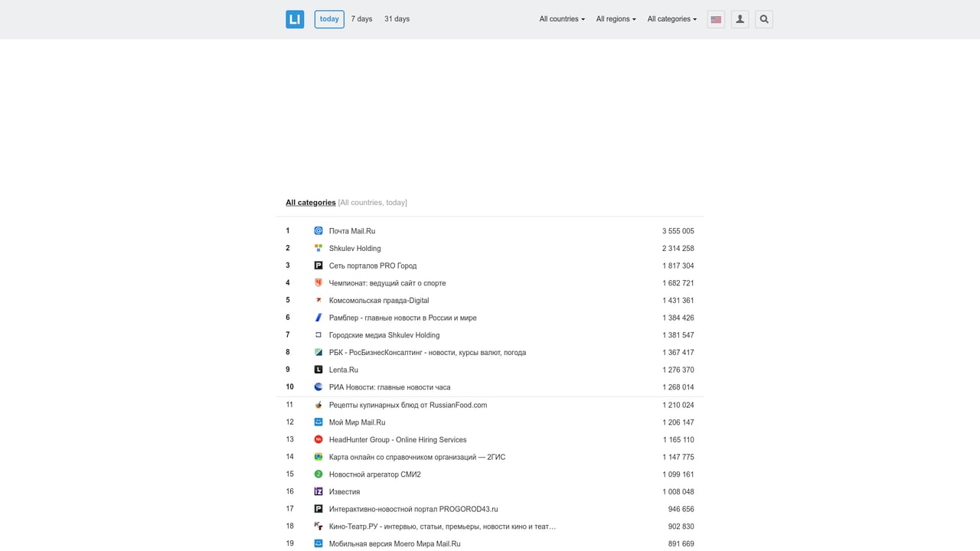Expand the All regions dropdown

(x=616, y=19)
